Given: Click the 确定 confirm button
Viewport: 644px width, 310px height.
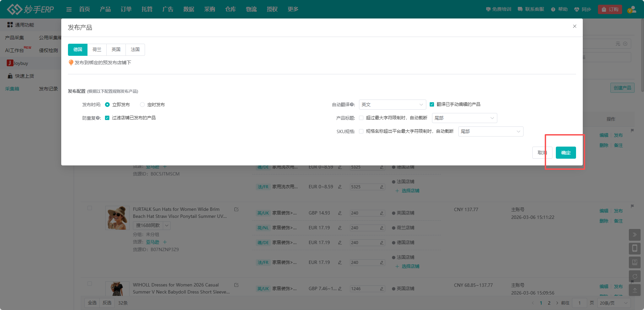Looking at the screenshot, I should point(566,153).
